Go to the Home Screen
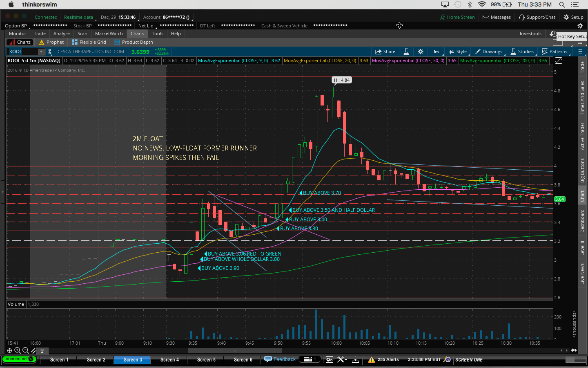Screen dimensions: 588x368 457,17
